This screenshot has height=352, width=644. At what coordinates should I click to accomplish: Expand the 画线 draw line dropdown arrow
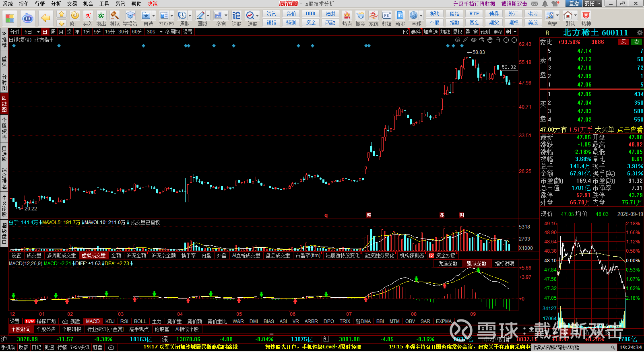pos(208,15)
